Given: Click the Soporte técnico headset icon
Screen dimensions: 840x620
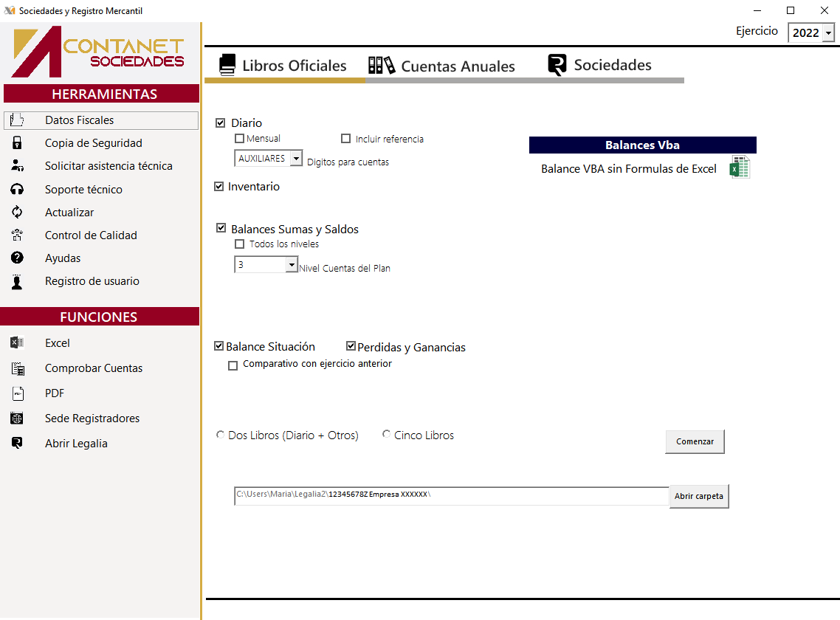Looking at the screenshot, I should [17, 189].
